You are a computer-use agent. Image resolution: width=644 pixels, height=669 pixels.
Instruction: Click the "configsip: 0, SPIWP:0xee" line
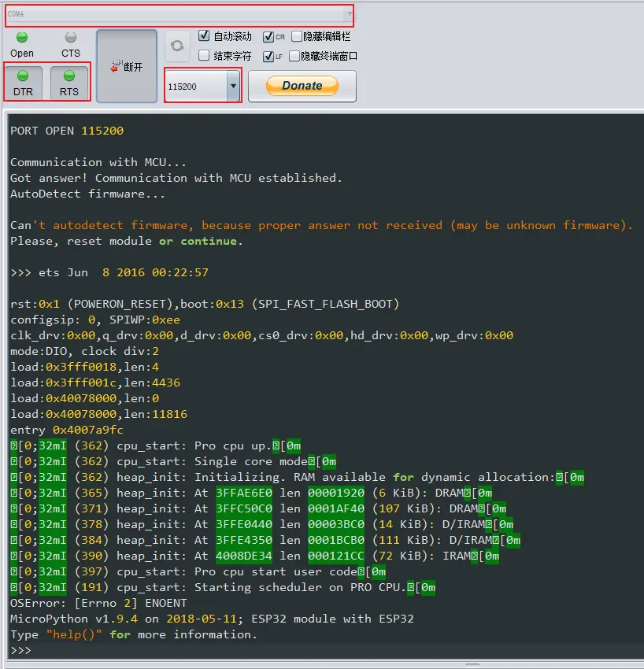coord(95,320)
